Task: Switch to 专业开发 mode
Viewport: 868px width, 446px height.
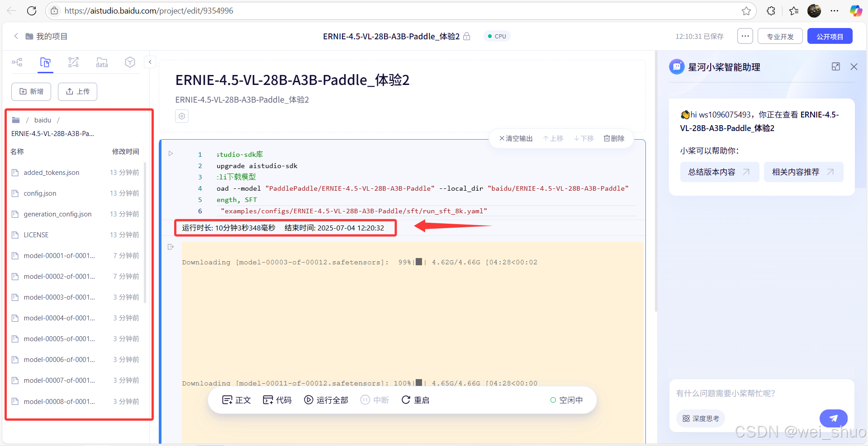Action: pos(780,36)
